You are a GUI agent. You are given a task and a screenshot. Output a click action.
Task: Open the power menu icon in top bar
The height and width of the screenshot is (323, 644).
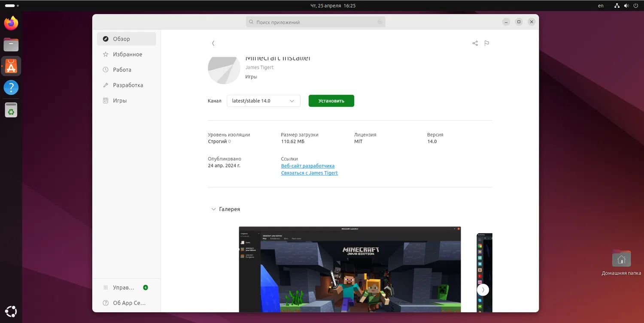coord(636,6)
